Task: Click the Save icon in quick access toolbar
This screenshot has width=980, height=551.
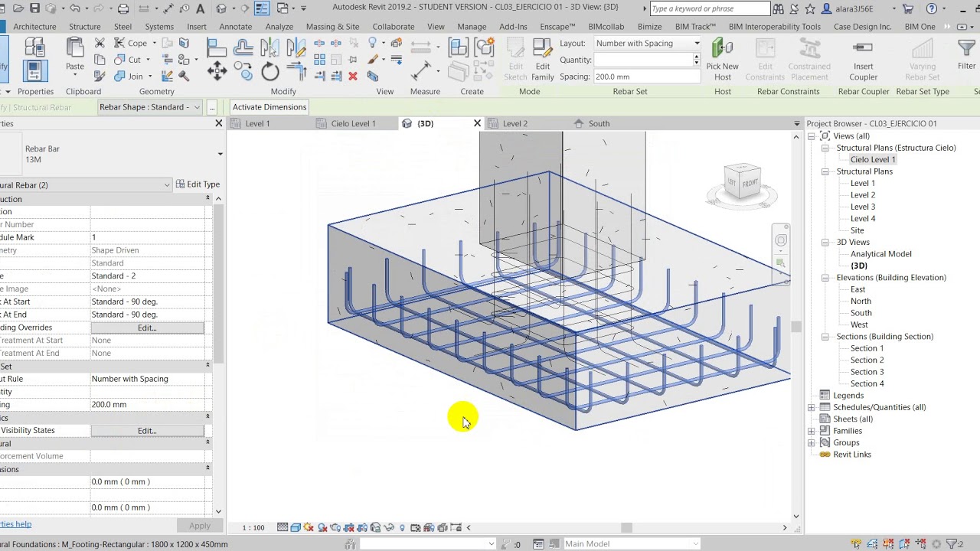Action: click(x=34, y=8)
